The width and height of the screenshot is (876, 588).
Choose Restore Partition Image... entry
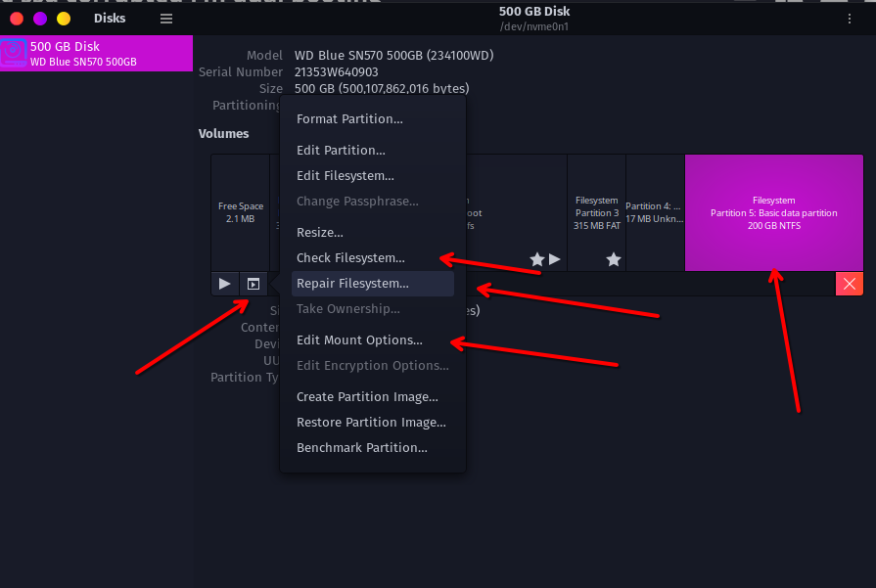point(371,422)
